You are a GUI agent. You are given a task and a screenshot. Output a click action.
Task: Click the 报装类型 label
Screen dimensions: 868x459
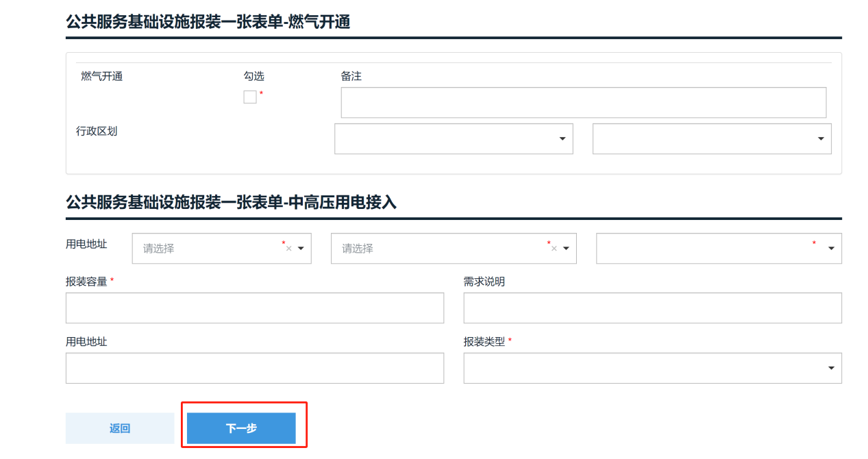point(484,341)
